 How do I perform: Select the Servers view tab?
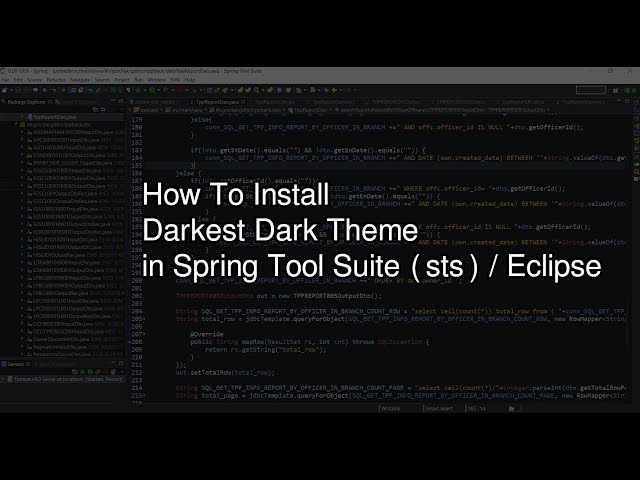tap(16, 364)
